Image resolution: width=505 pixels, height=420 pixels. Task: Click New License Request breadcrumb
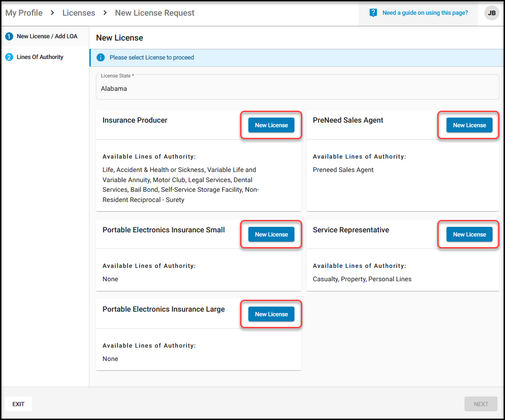[155, 13]
